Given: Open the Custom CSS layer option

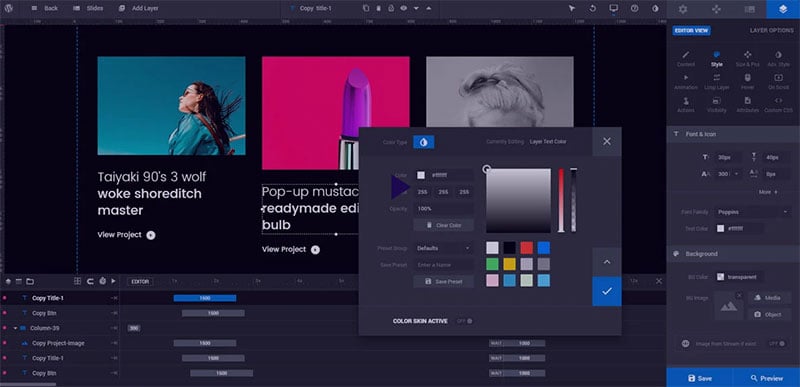Looking at the screenshot, I should coord(778,105).
